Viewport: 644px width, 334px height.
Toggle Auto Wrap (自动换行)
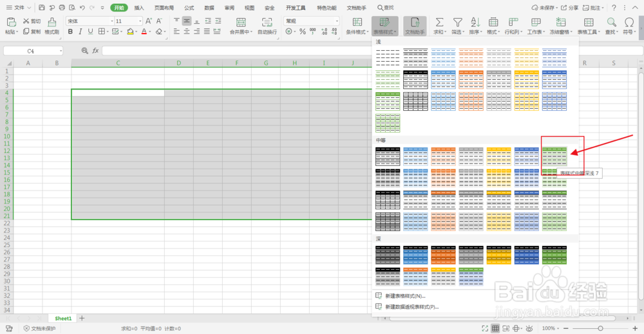tap(267, 26)
